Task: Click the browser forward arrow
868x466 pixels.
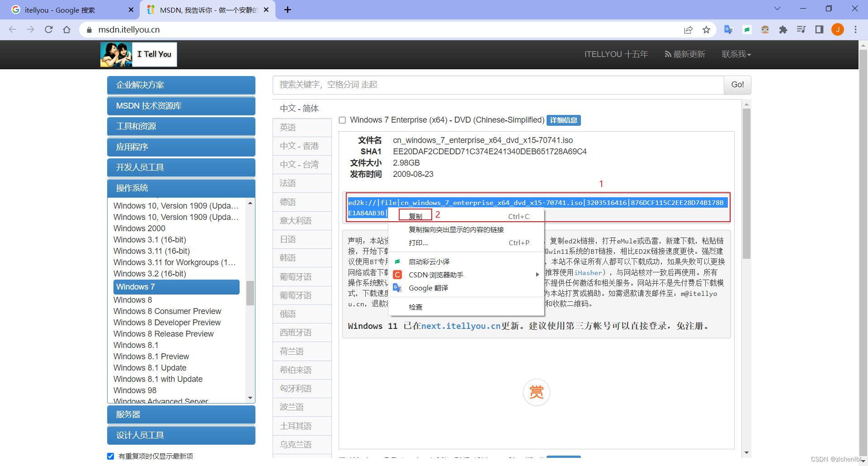Action: coord(30,29)
